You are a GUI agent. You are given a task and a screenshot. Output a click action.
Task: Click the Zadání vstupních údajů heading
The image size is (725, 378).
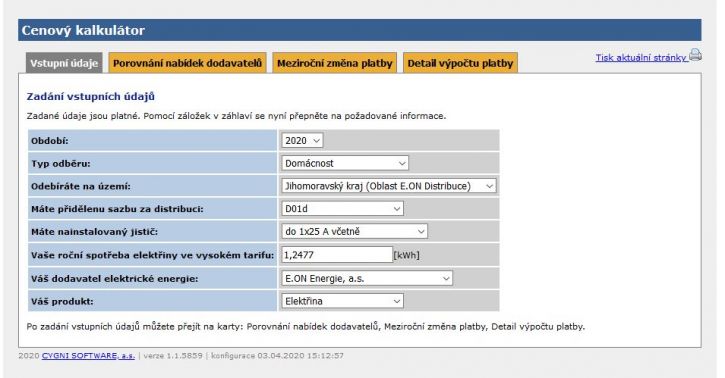click(x=91, y=97)
